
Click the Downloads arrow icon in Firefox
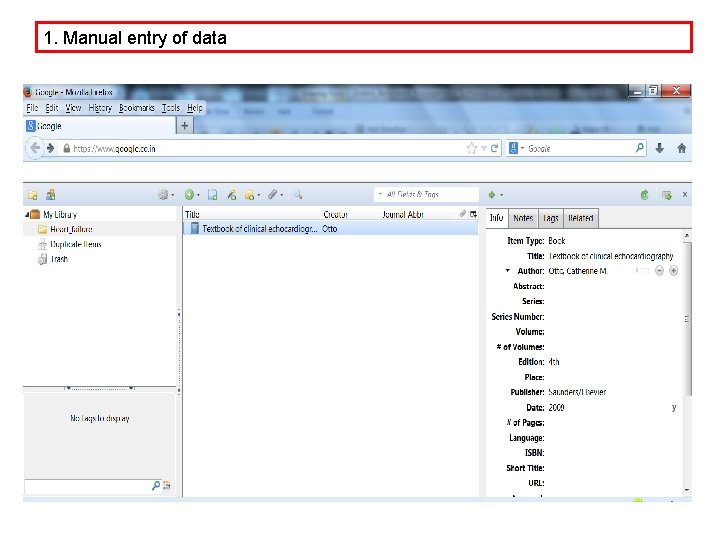(x=660, y=148)
